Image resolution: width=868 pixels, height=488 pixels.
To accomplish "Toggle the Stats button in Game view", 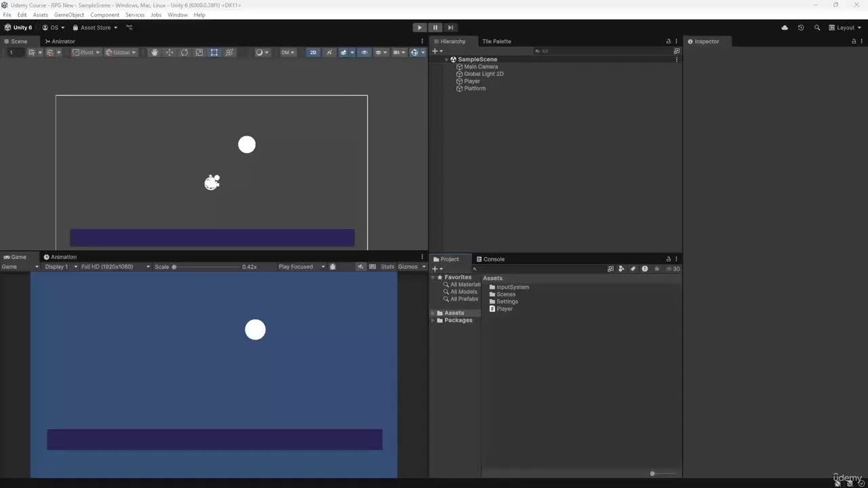I will click(387, 267).
